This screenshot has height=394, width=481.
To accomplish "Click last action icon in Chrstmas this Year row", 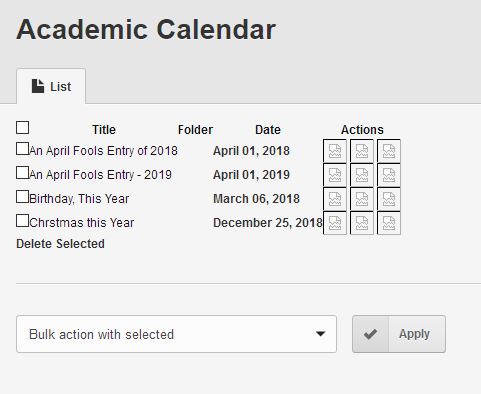I will [x=389, y=223].
